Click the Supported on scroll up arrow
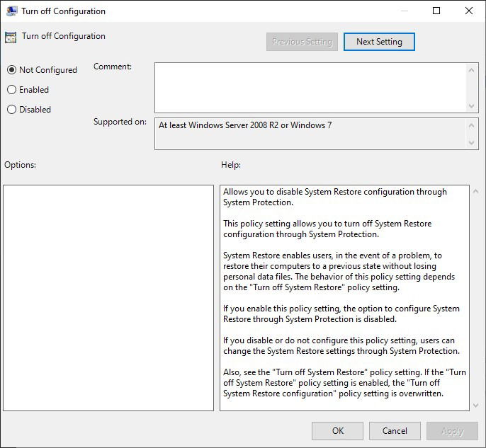 [x=471, y=125]
